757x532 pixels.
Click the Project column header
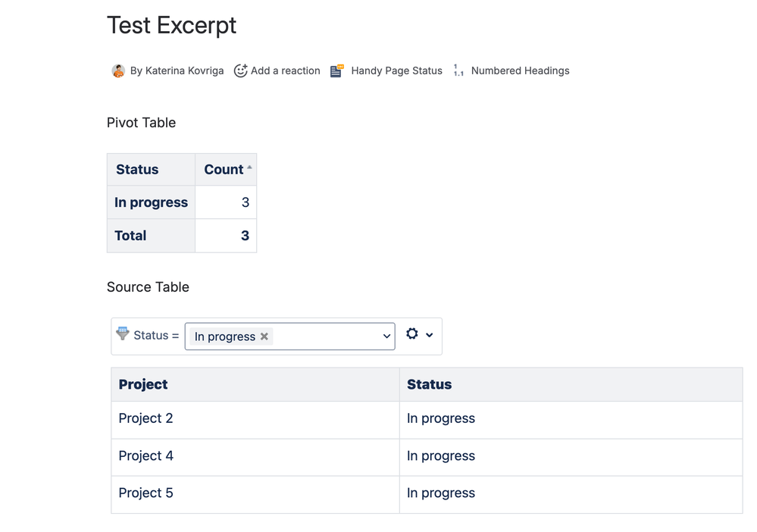pyautogui.click(x=143, y=385)
